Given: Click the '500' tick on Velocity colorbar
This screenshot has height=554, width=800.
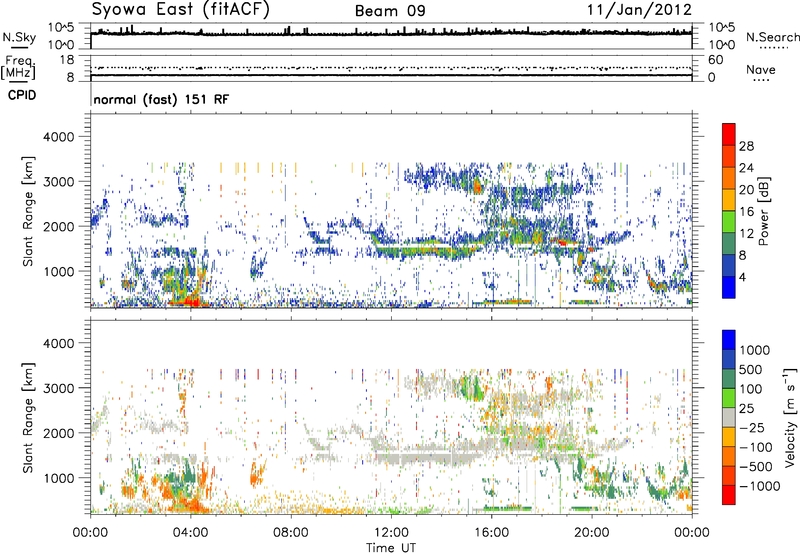Looking at the screenshot, I should click(753, 370).
